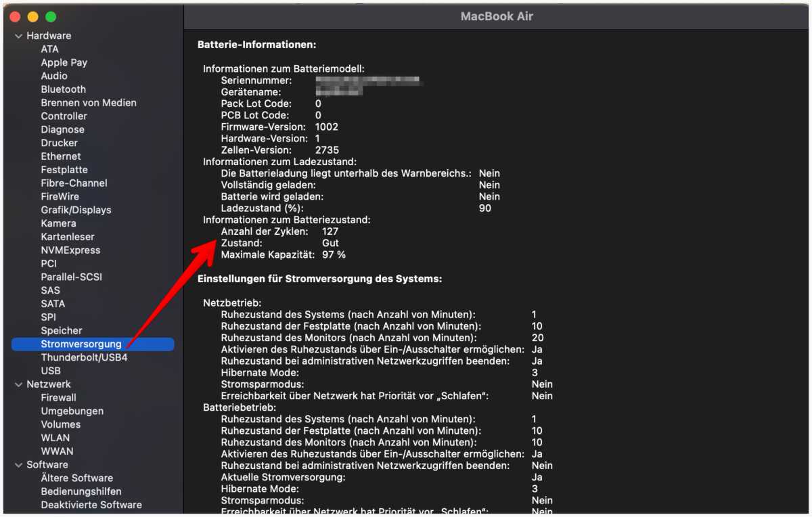
Task: Click the Zellen-Version value 2735
Action: click(327, 150)
